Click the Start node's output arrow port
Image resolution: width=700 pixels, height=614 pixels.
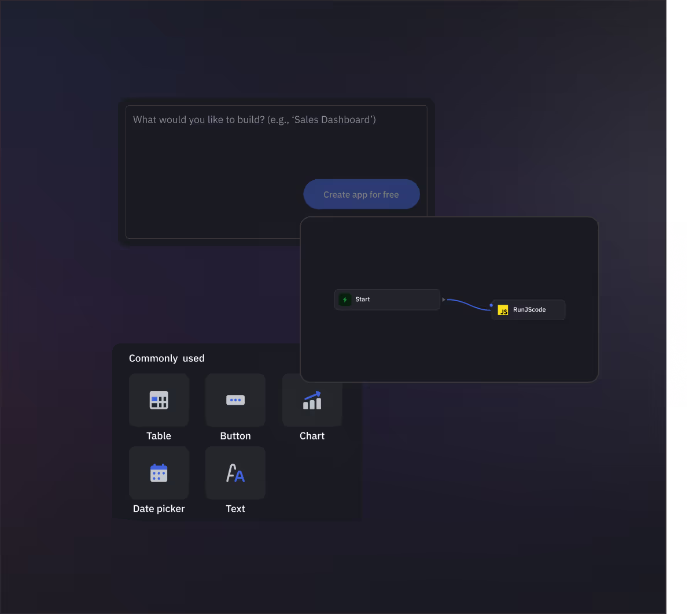click(x=444, y=299)
